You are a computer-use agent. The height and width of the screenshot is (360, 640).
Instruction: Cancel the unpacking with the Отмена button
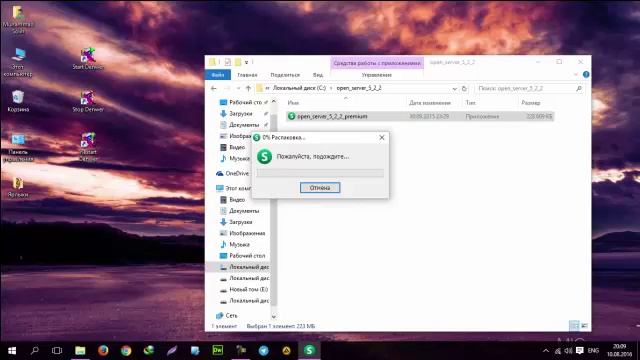[x=320, y=188]
